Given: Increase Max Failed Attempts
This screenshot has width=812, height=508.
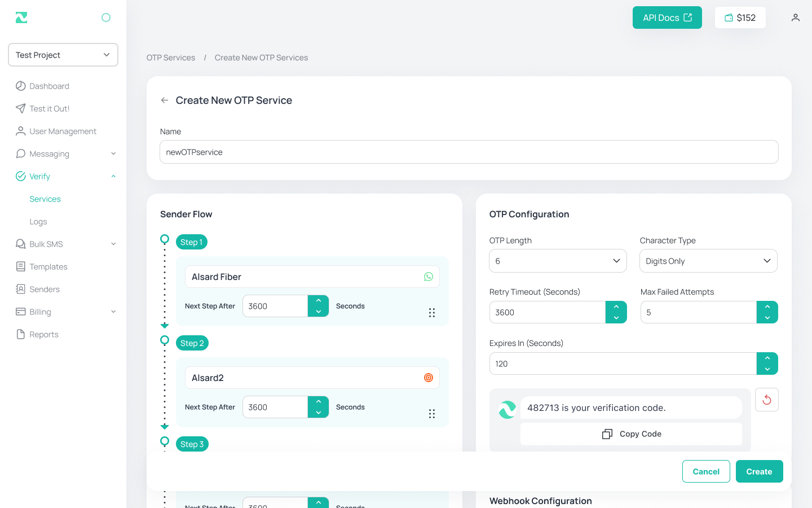Looking at the screenshot, I should [x=767, y=306].
